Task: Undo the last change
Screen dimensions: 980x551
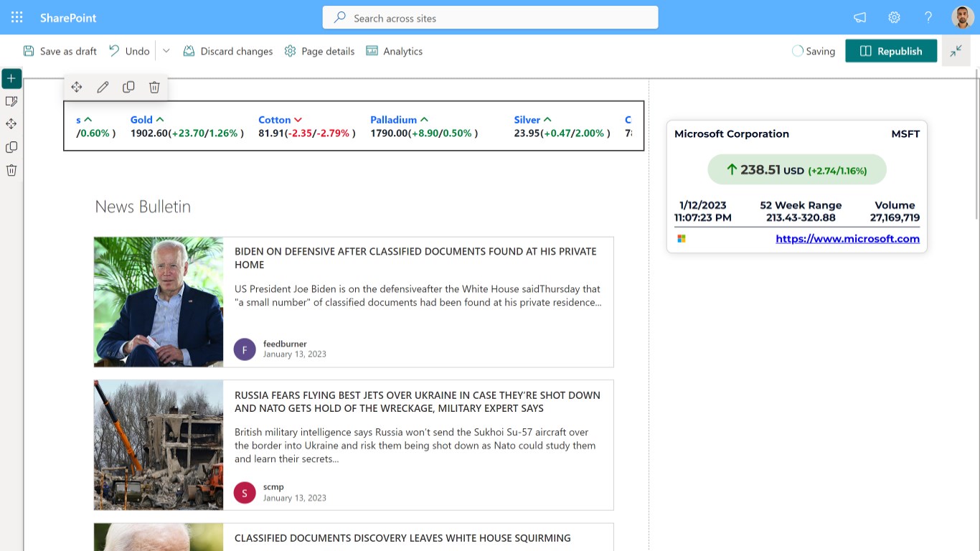Action: pyautogui.click(x=129, y=51)
